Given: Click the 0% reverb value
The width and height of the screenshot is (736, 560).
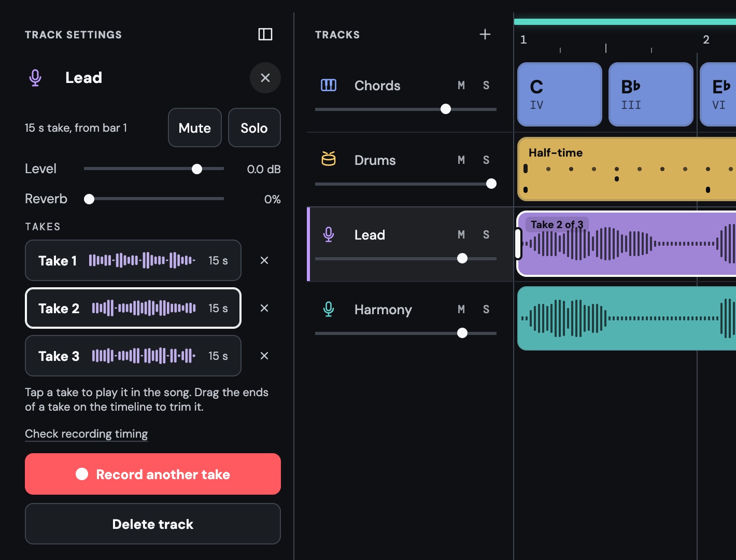Looking at the screenshot, I should [273, 199].
